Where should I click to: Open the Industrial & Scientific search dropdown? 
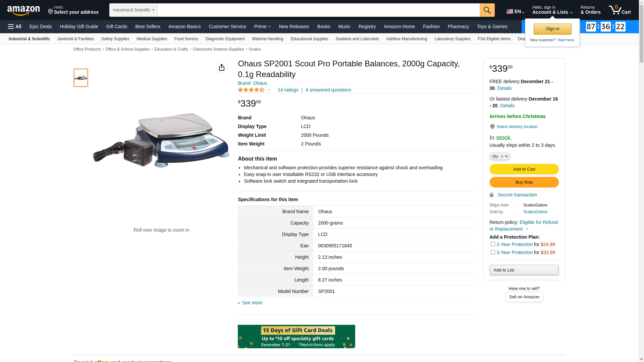[x=133, y=10]
